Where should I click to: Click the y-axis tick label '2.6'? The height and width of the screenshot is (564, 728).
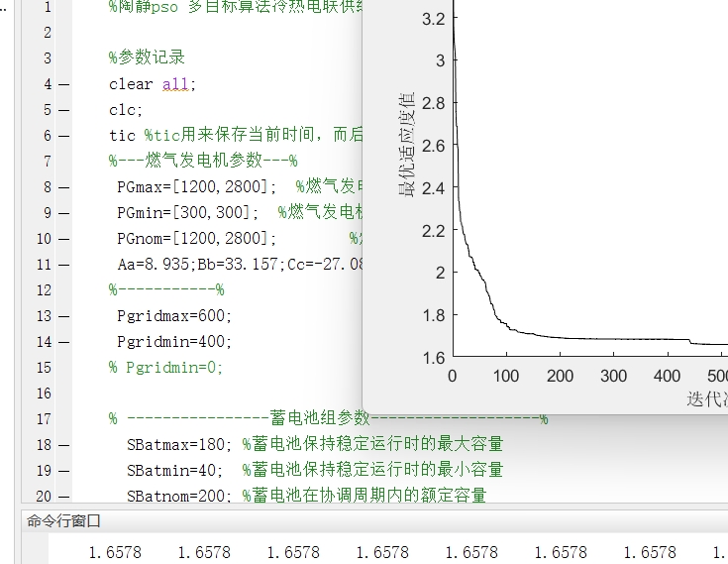click(434, 147)
